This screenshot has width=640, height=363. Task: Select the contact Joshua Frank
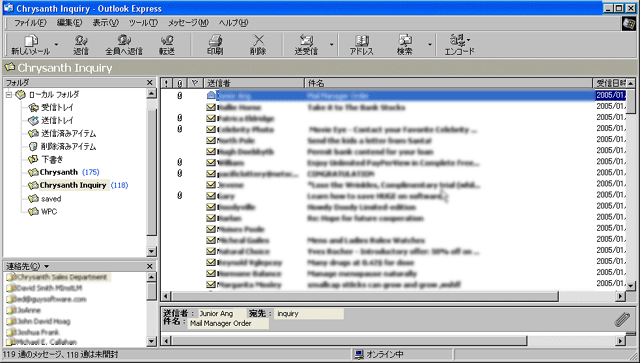[x=33, y=332]
